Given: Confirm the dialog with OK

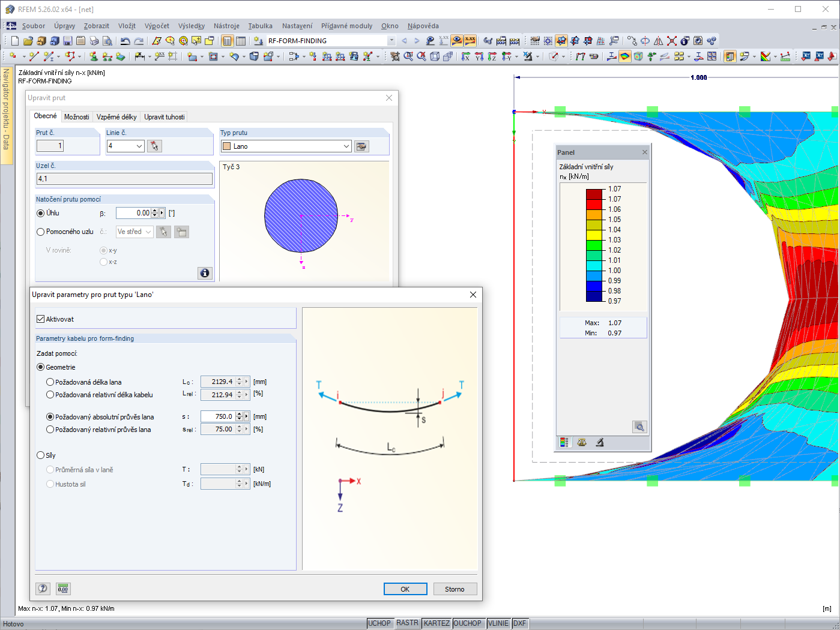Looking at the screenshot, I should [405, 589].
